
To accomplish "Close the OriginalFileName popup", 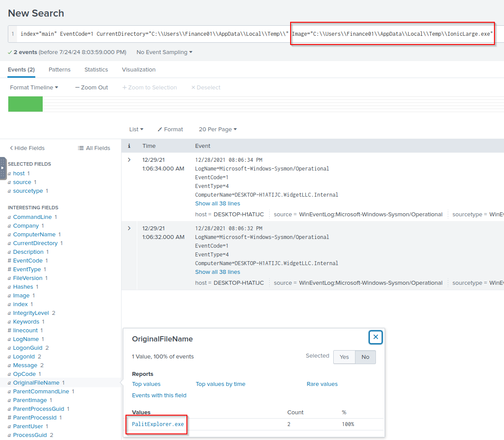I will 375,337.
